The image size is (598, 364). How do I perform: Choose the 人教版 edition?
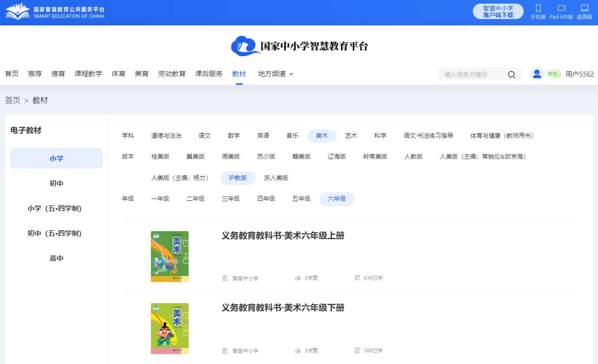click(413, 156)
